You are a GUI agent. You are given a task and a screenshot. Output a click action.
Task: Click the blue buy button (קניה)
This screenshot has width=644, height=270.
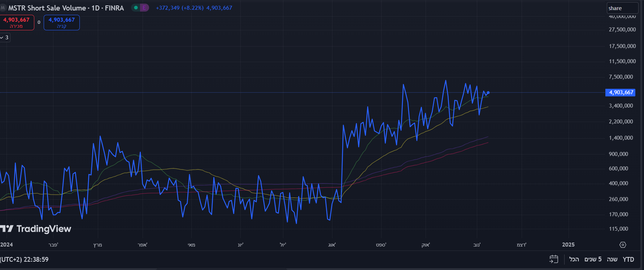62,22
